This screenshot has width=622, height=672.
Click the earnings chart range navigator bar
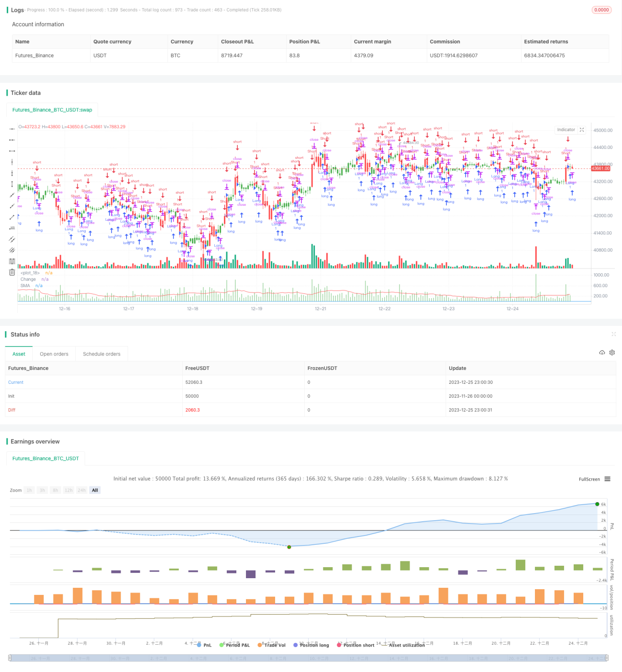tap(309, 658)
